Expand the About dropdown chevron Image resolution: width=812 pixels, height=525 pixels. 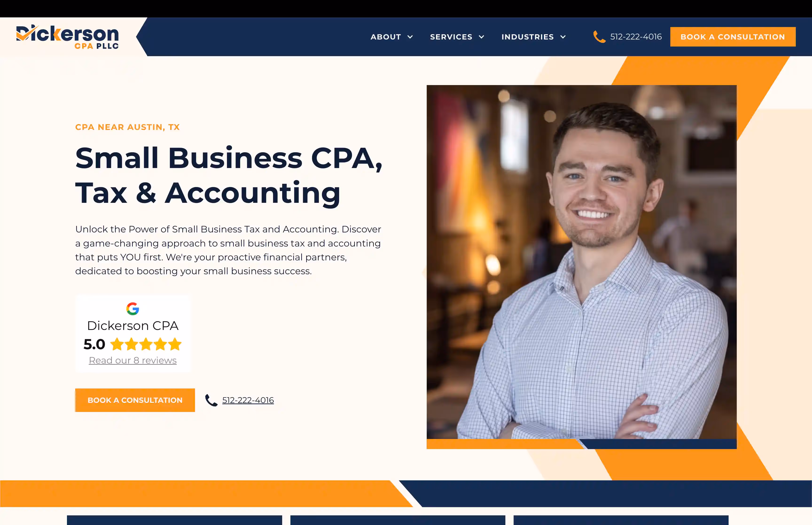[x=410, y=37]
